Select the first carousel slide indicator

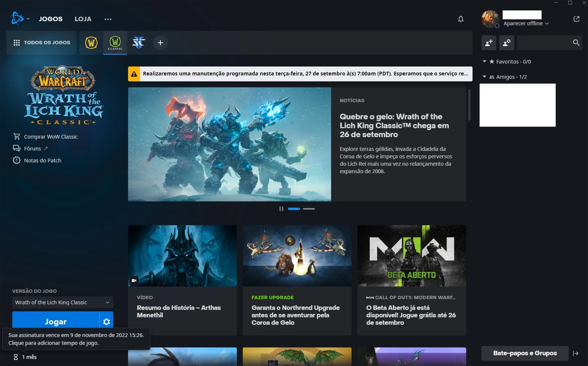[294, 209]
